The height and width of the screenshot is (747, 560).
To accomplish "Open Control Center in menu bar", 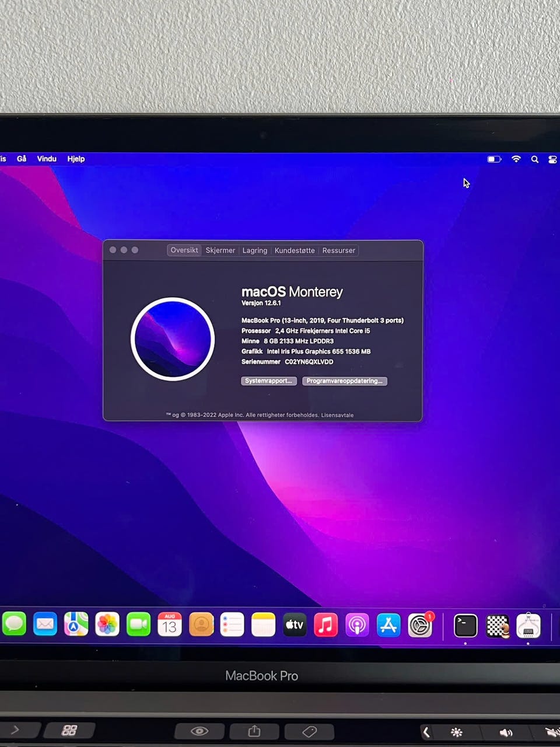I will (x=552, y=159).
